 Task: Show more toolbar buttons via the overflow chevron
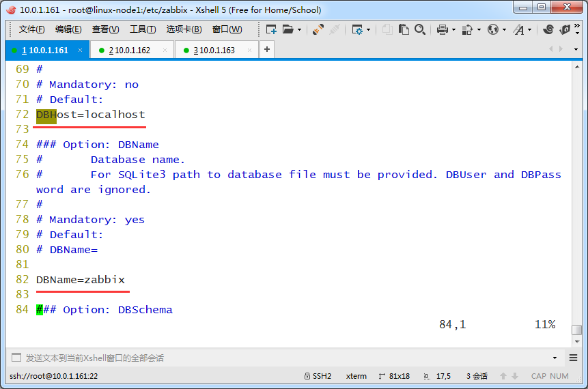[x=577, y=29]
